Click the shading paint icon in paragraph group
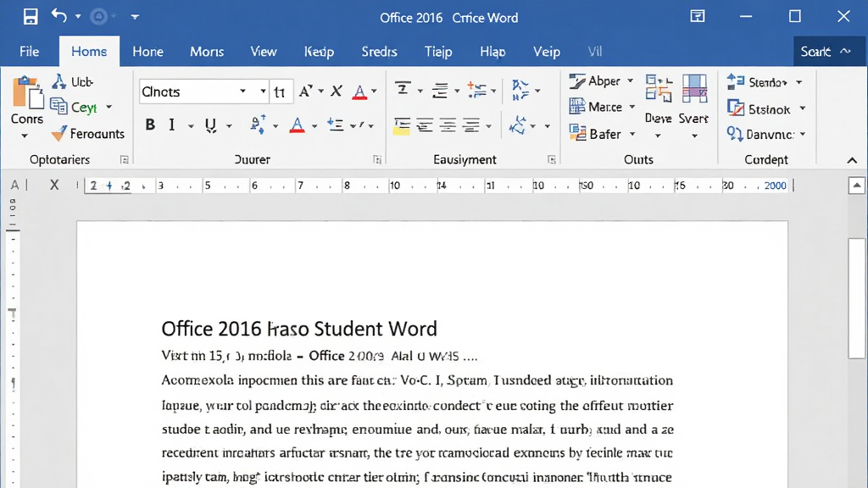The height and width of the screenshot is (488, 868). coord(518,125)
